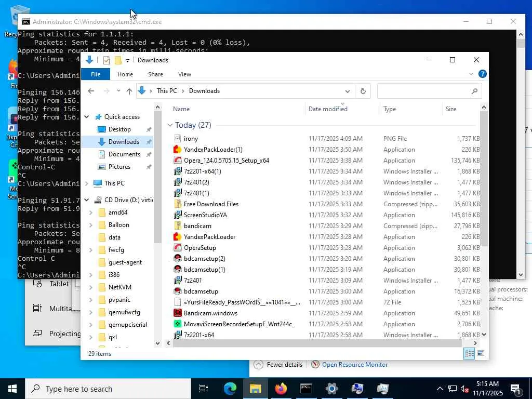The image size is (532, 399).
Task: Expand the This PC tree node
Action: pyautogui.click(x=87, y=183)
